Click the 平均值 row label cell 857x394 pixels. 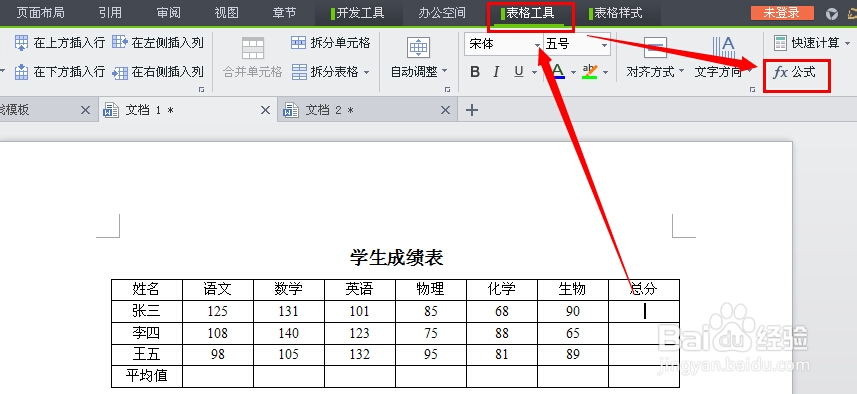(146, 376)
